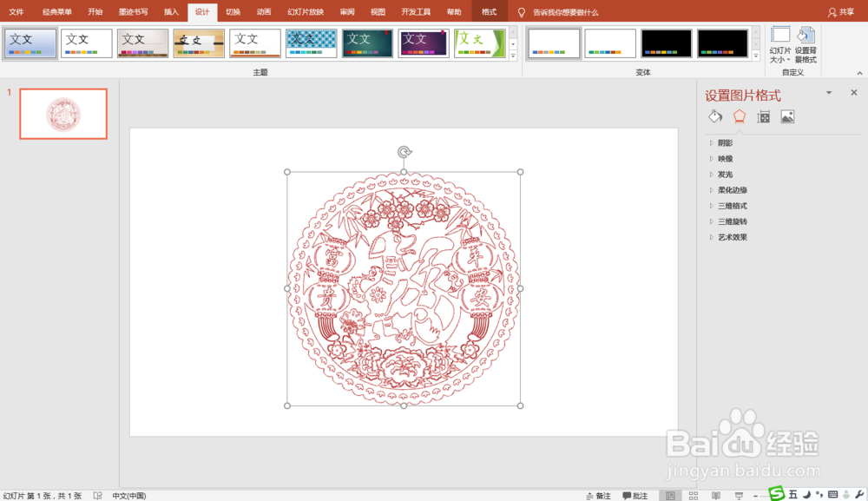Toggle Notes (备注) in status bar
Image resolution: width=868 pixels, height=501 pixels.
[x=598, y=496]
